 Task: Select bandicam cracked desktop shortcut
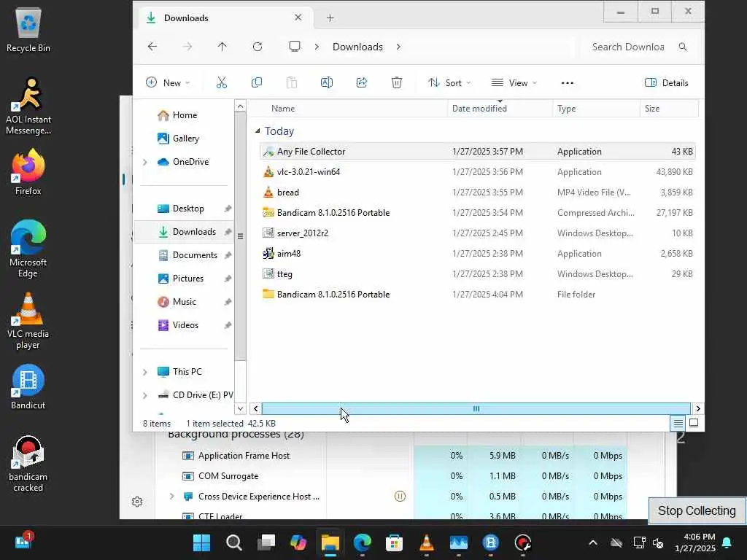pos(28,463)
